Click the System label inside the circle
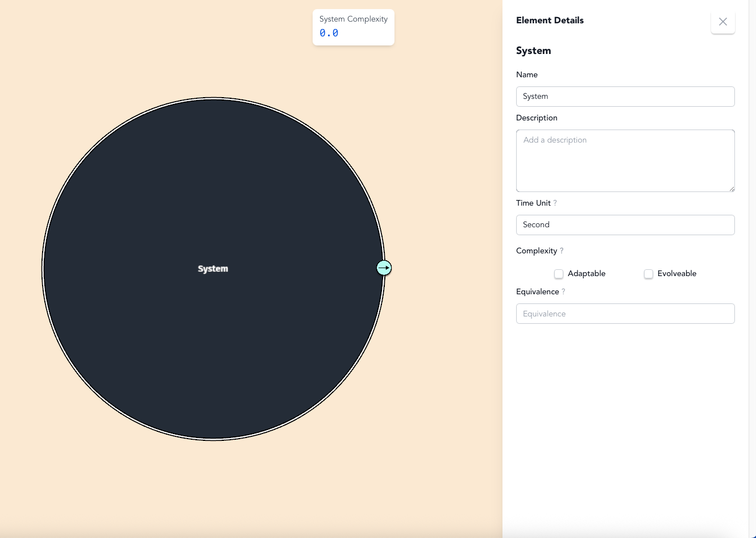756x538 pixels. point(213,269)
